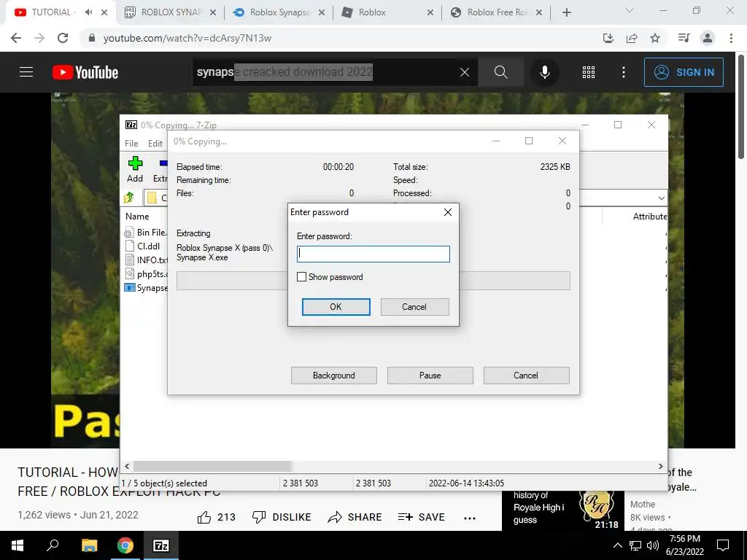
Task: Select INFO.txt file in 7-Zip list
Action: (x=146, y=260)
